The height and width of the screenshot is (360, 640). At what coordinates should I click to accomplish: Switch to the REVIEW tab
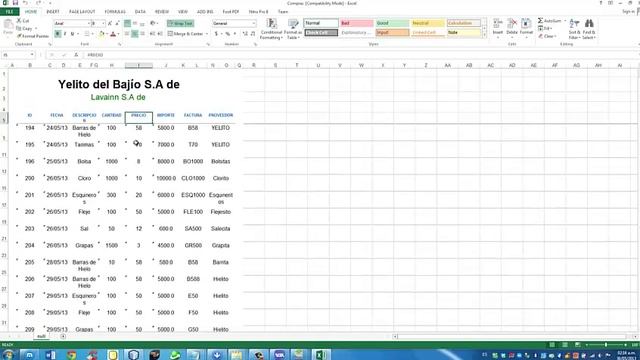162,12
